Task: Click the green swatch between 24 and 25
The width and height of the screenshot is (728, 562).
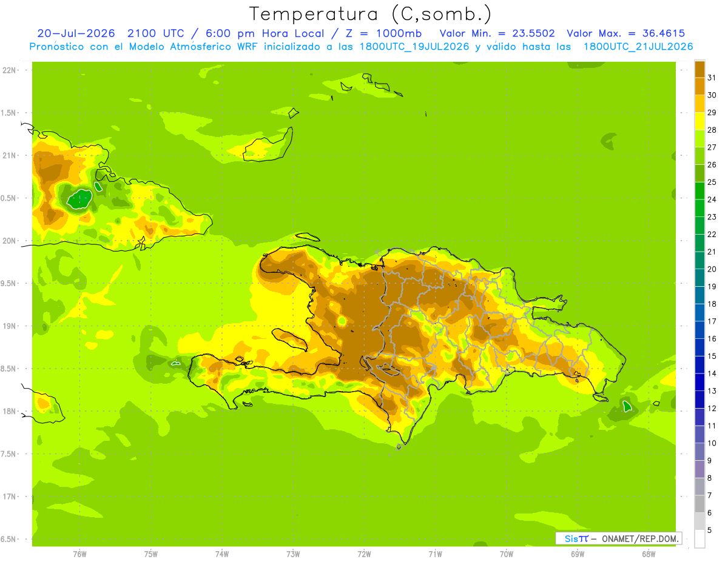Action: pos(699,190)
